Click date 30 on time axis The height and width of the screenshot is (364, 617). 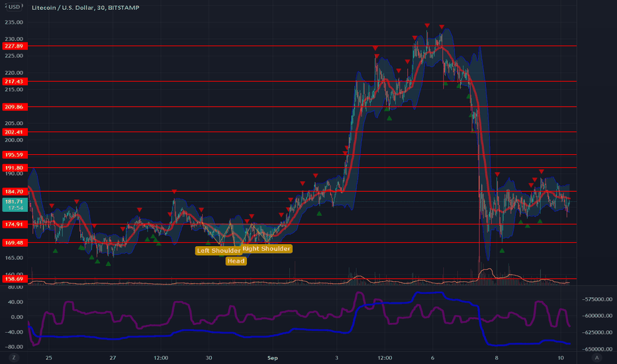point(209,357)
